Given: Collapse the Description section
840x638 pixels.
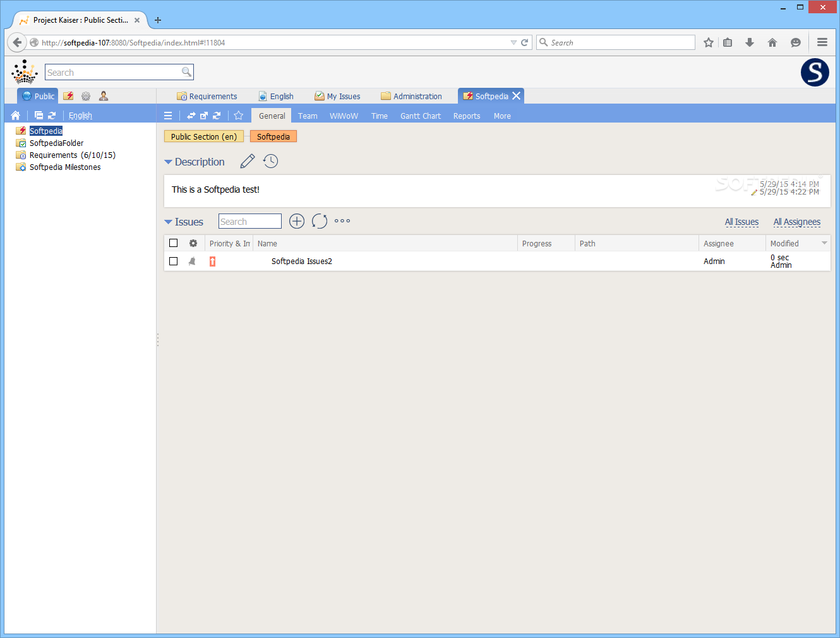Looking at the screenshot, I should [x=168, y=162].
